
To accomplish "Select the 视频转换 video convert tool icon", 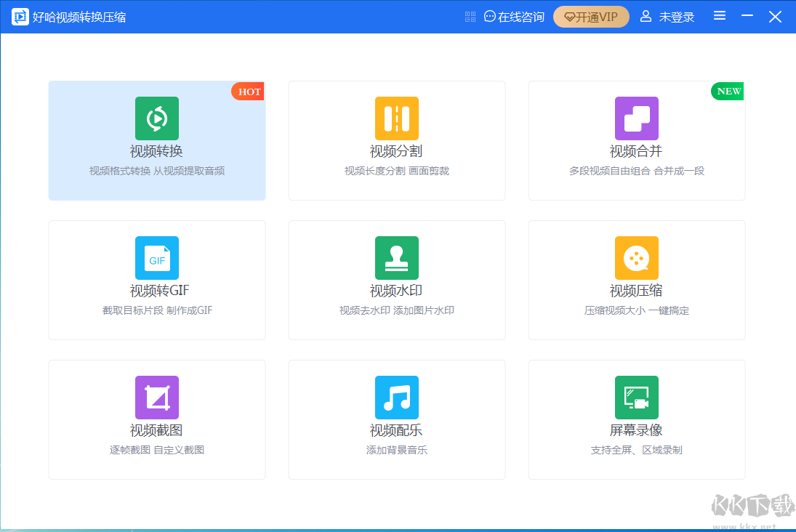I will click(x=156, y=118).
